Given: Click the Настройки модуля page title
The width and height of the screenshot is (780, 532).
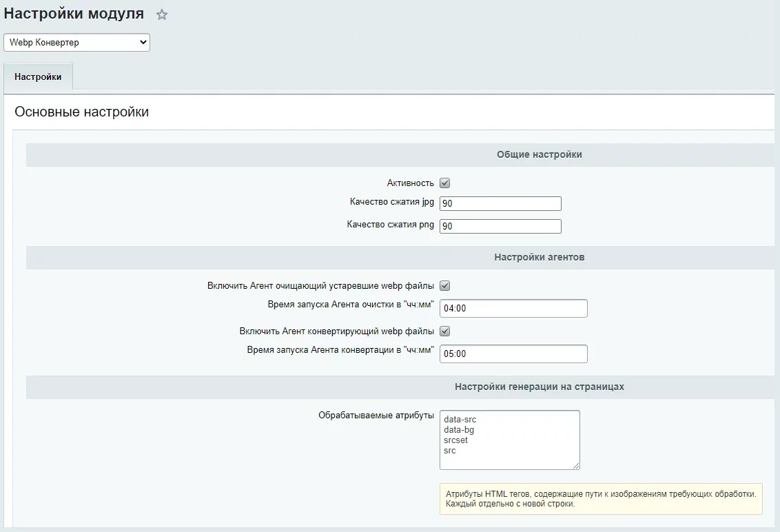Looking at the screenshot, I should click(74, 14).
